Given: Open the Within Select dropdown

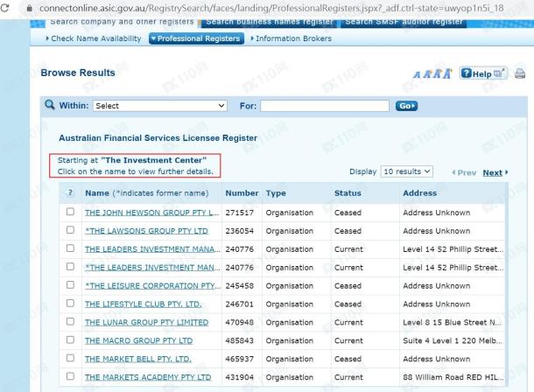Looking at the screenshot, I should click(x=160, y=106).
